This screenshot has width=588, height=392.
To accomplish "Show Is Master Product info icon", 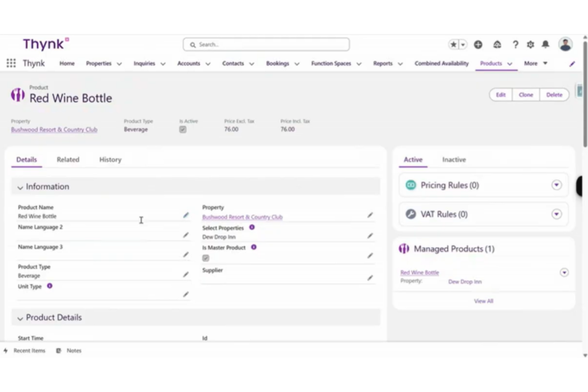I will click(x=253, y=247).
